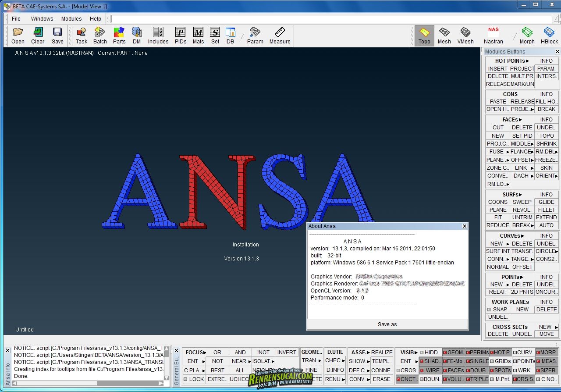The width and height of the screenshot is (561, 392).
Task: Switch to the HBlock module icon
Action: click(x=549, y=36)
